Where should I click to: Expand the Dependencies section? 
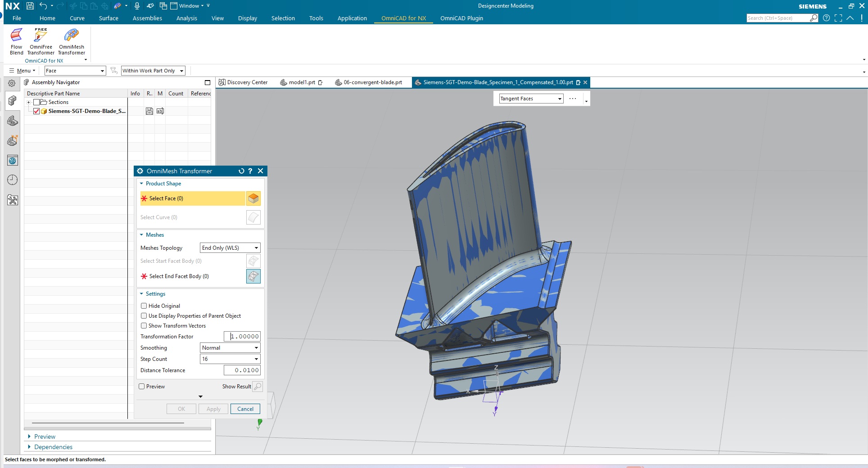(x=53, y=447)
